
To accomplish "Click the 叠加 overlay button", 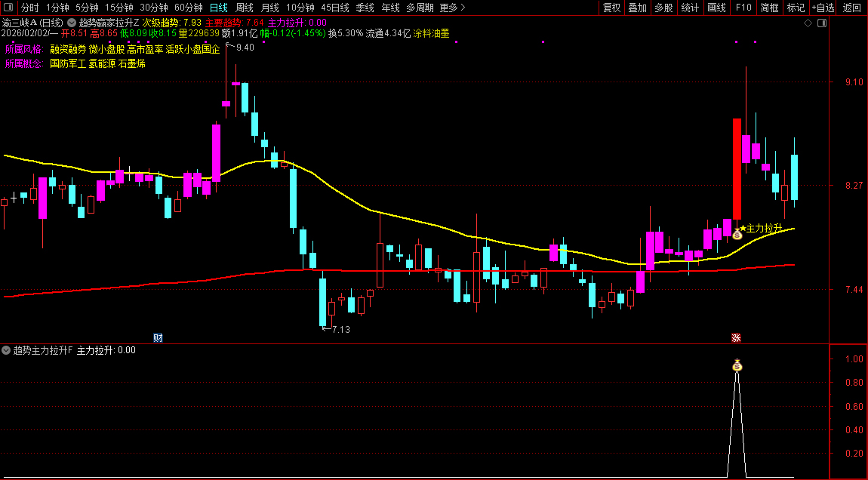I will (x=637, y=8).
